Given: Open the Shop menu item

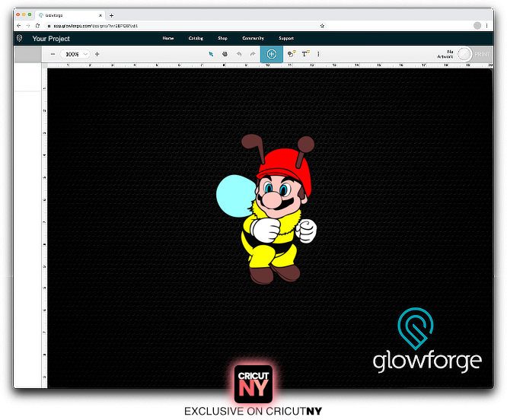Looking at the screenshot, I should pyautogui.click(x=222, y=38).
